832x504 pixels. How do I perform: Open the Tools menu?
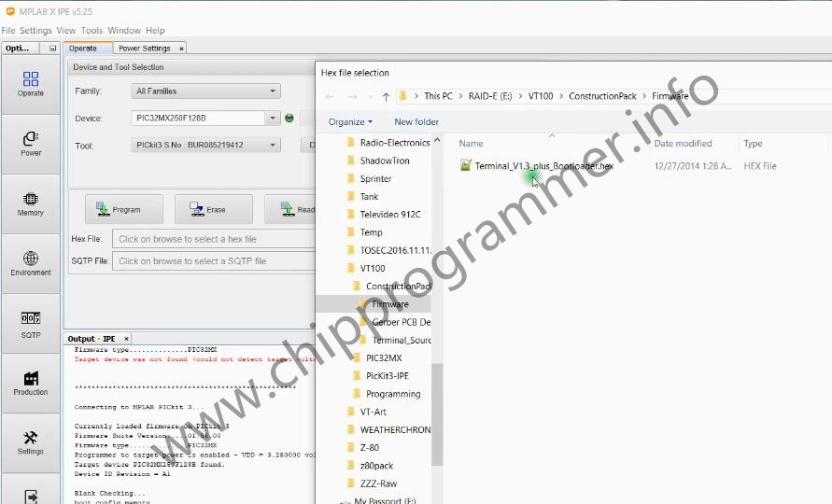pyautogui.click(x=92, y=30)
